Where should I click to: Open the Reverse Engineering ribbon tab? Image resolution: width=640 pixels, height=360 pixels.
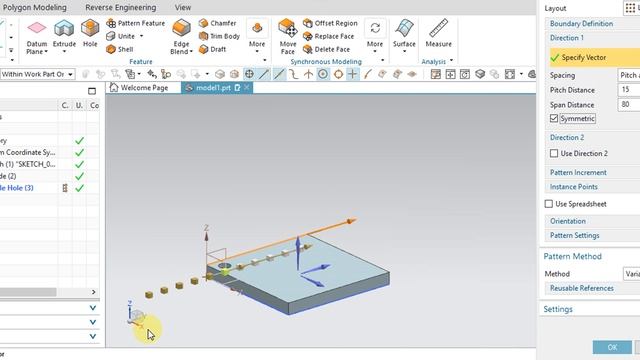[120, 7]
